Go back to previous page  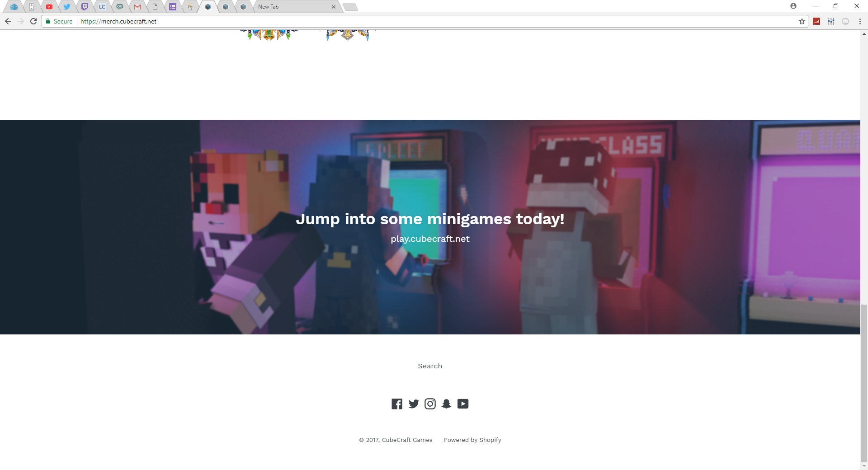(8, 21)
